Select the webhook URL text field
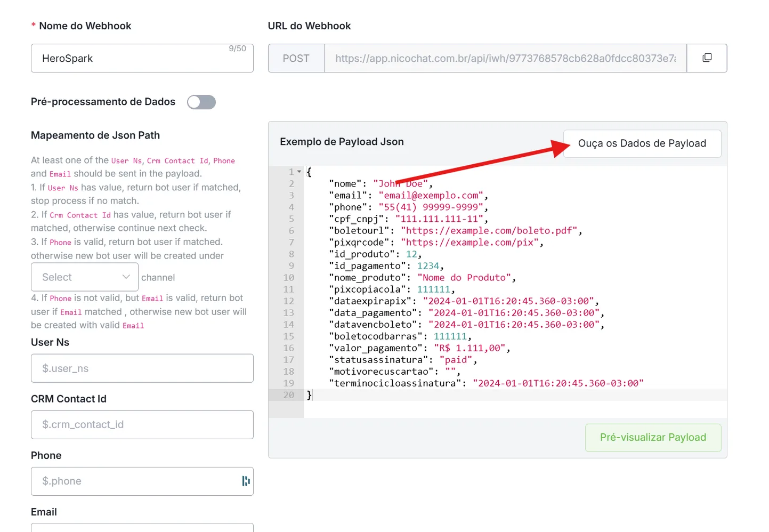 pyautogui.click(x=505, y=58)
